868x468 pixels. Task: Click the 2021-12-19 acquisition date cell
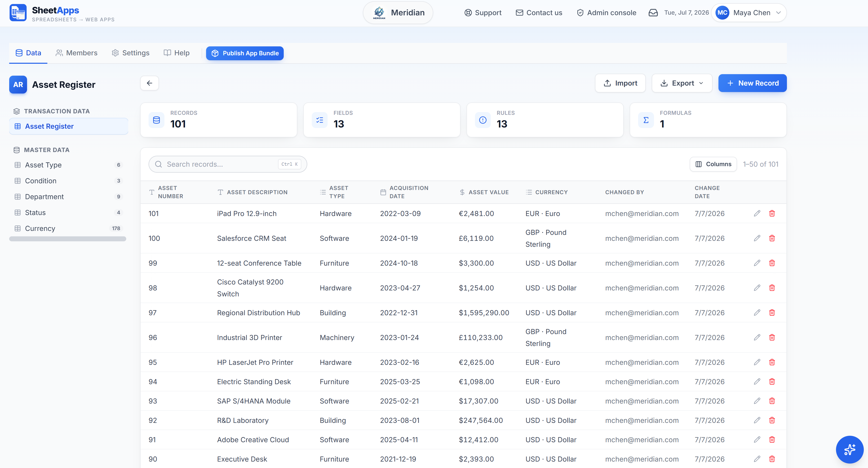[x=398, y=459]
